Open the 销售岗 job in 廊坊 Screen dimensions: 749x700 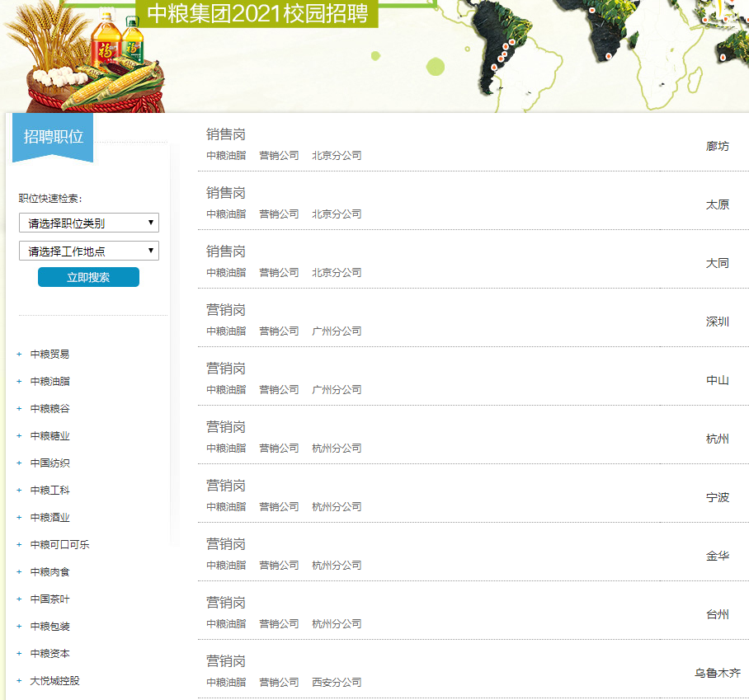click(225, 134)
